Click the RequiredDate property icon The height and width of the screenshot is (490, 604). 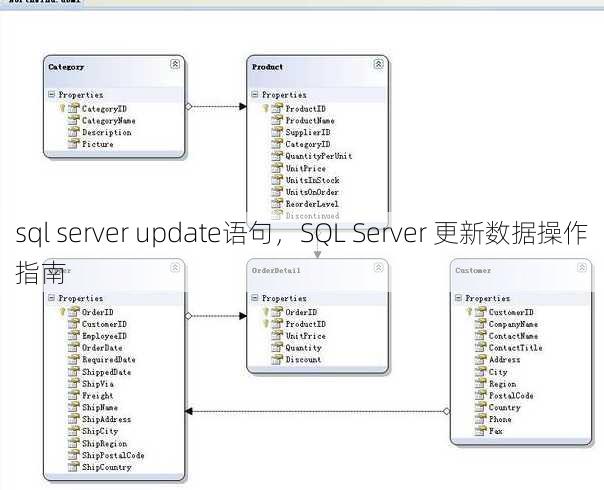coord(73,359)
